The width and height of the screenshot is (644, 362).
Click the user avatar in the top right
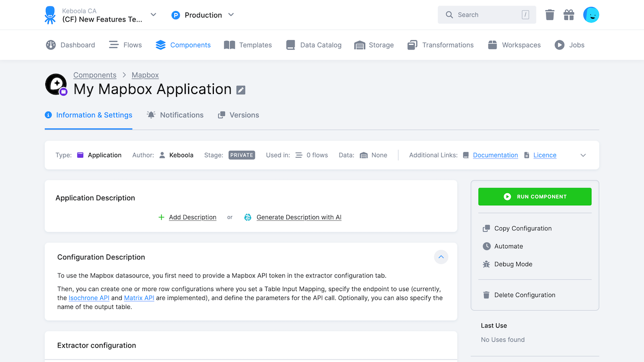[591, 15]
